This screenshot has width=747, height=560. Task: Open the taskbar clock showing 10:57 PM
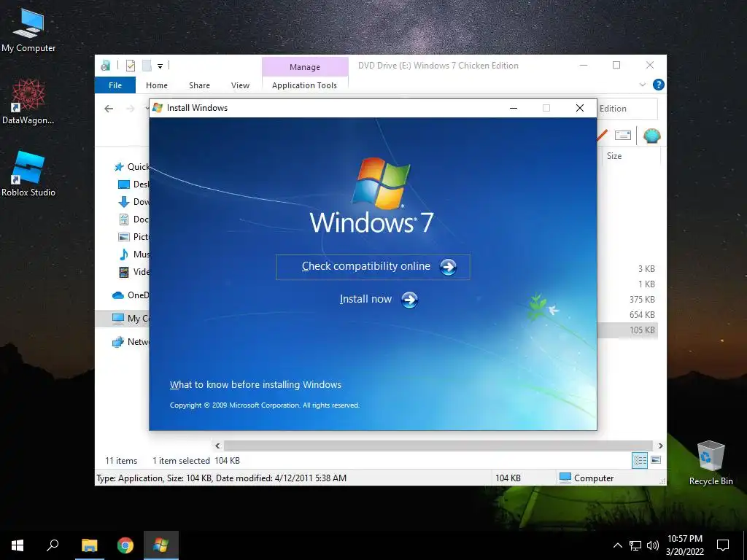tap(684, 545)
